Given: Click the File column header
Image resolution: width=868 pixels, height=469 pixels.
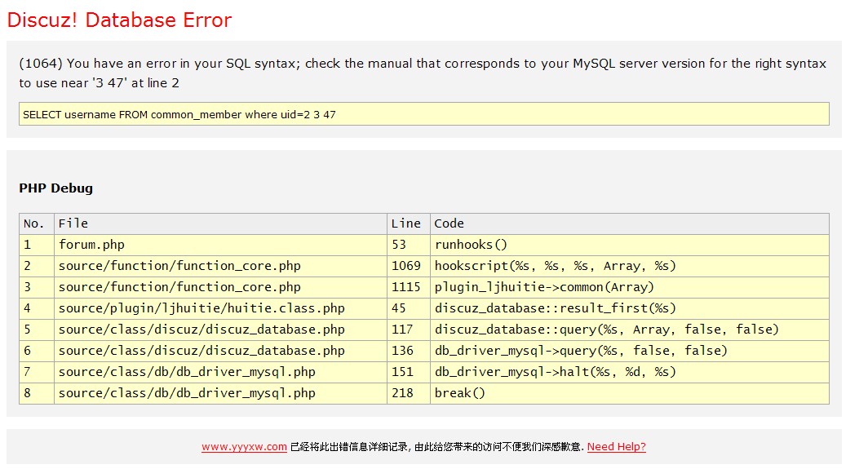Looking at the screenshot, I should pyautogui.click(x=220, y=223).
